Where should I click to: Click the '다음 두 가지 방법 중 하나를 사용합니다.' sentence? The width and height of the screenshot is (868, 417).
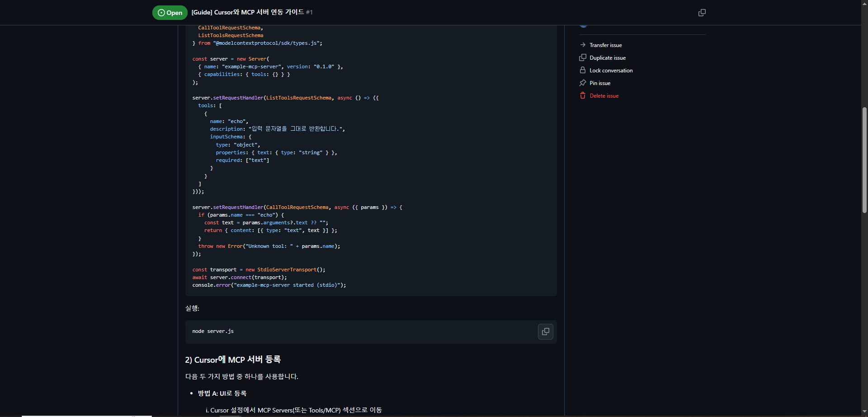point(241,377)
